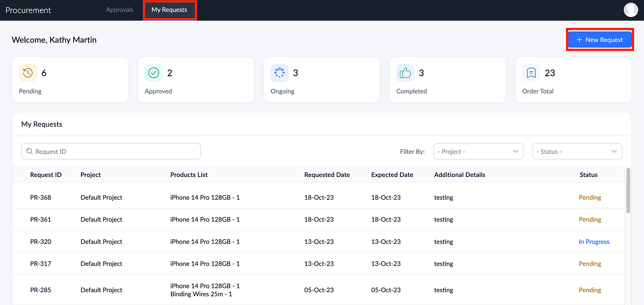Open request PR-368
This screenshot has width=644, height=305.
41,197
